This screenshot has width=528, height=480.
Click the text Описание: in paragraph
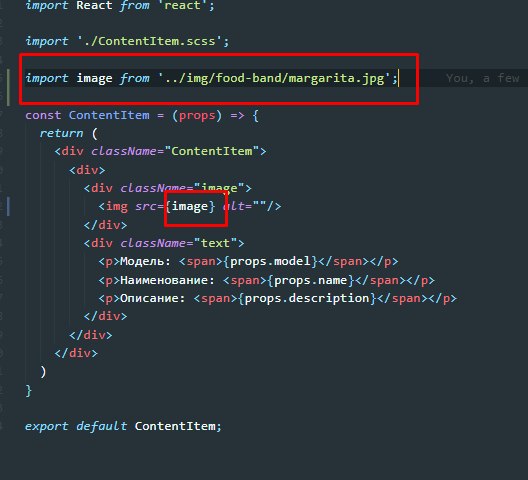point(153,298)
